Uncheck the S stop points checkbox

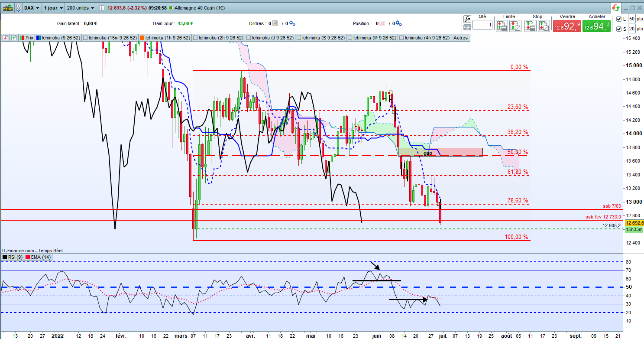tap(618, 29)
